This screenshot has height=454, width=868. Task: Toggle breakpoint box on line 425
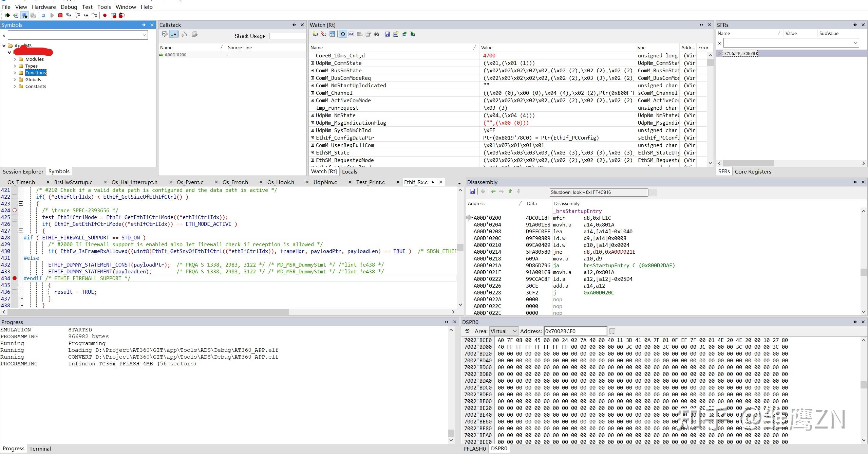(x=15, y=217)
